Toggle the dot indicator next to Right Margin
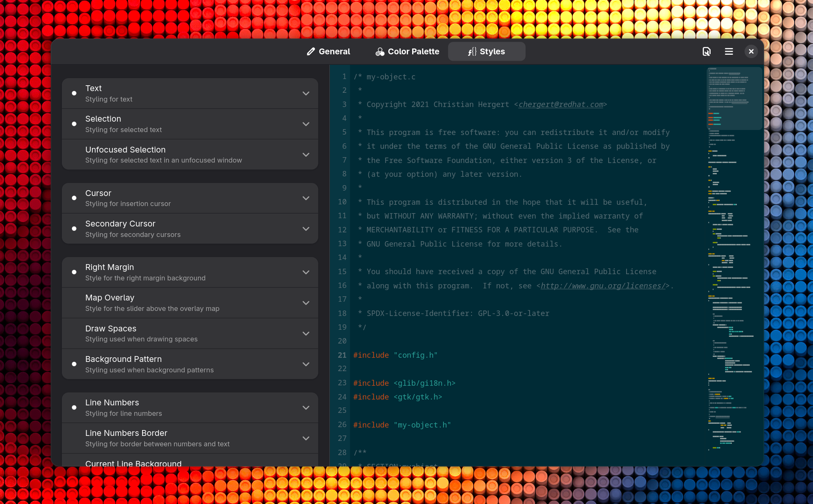Image resolution: width=813 pixels, height=504 pixels. coord(74,272)
